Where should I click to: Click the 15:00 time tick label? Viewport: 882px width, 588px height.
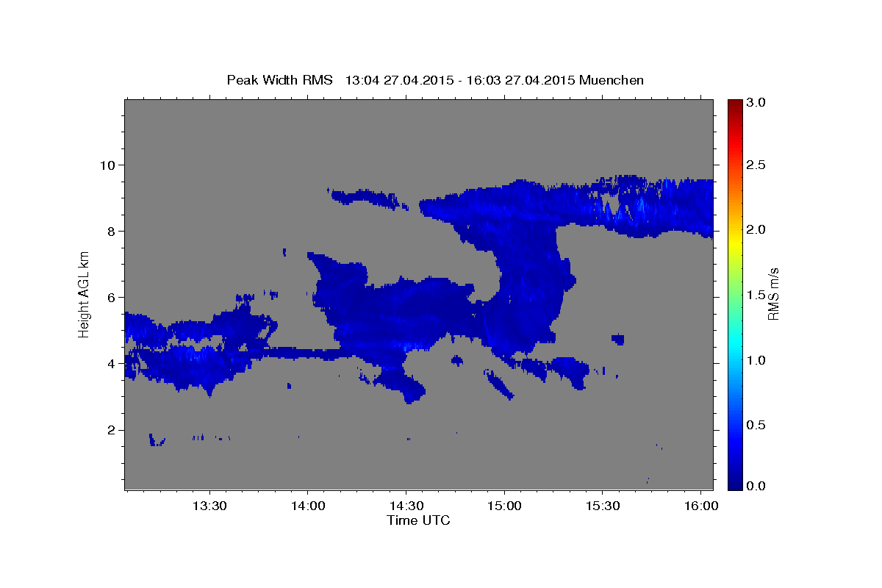coord(504,506)
